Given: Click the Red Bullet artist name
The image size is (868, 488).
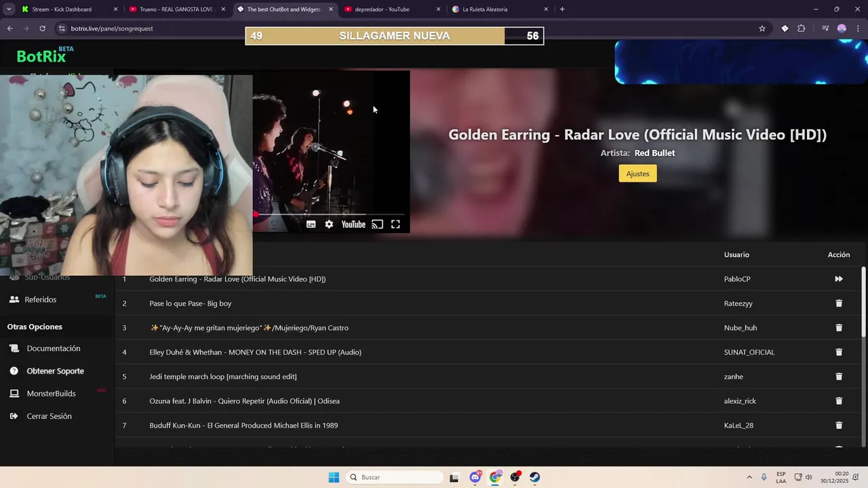Looking at the screenshot, I should pos(654,153).
